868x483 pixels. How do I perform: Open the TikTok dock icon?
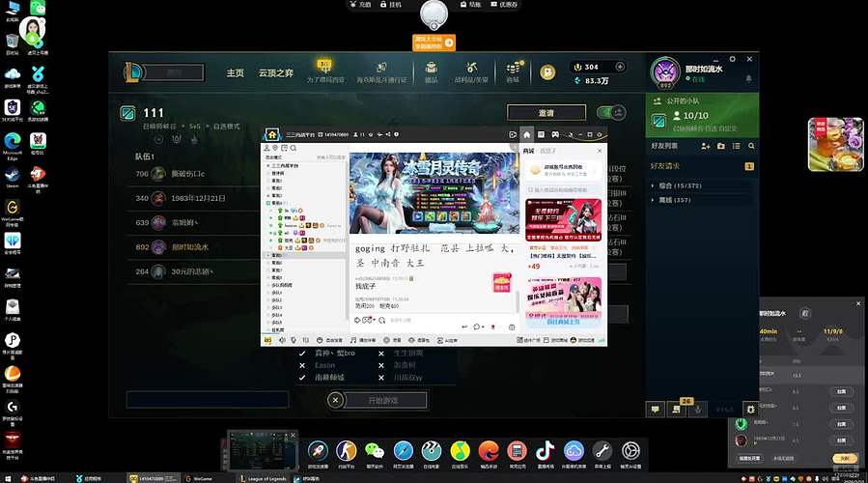point(546,451)
